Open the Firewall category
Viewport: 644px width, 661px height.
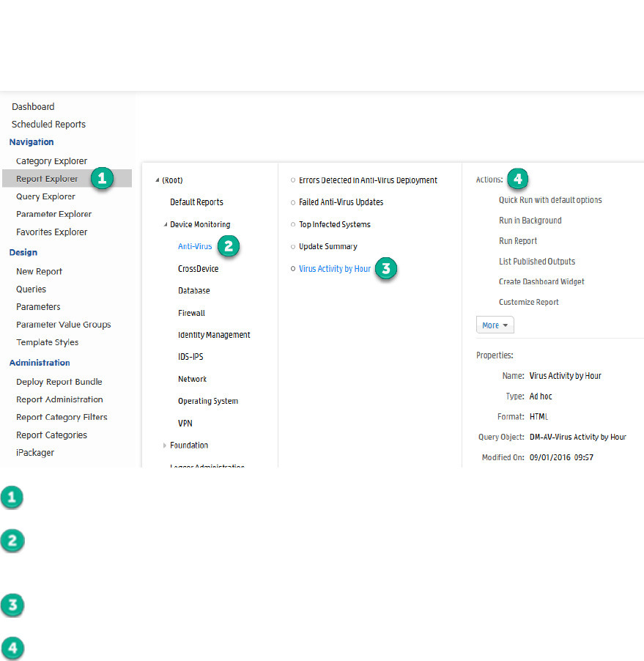(191, 313)
